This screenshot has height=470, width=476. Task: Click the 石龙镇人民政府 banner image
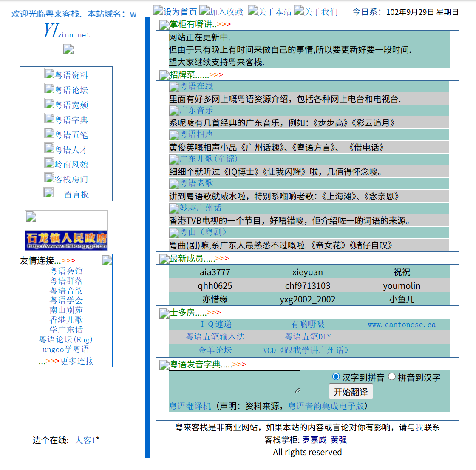coord(66,241)
